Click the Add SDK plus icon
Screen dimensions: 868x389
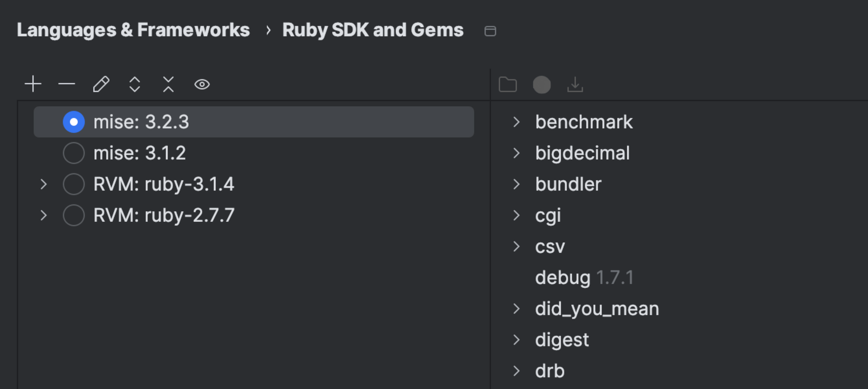(33, 84)
